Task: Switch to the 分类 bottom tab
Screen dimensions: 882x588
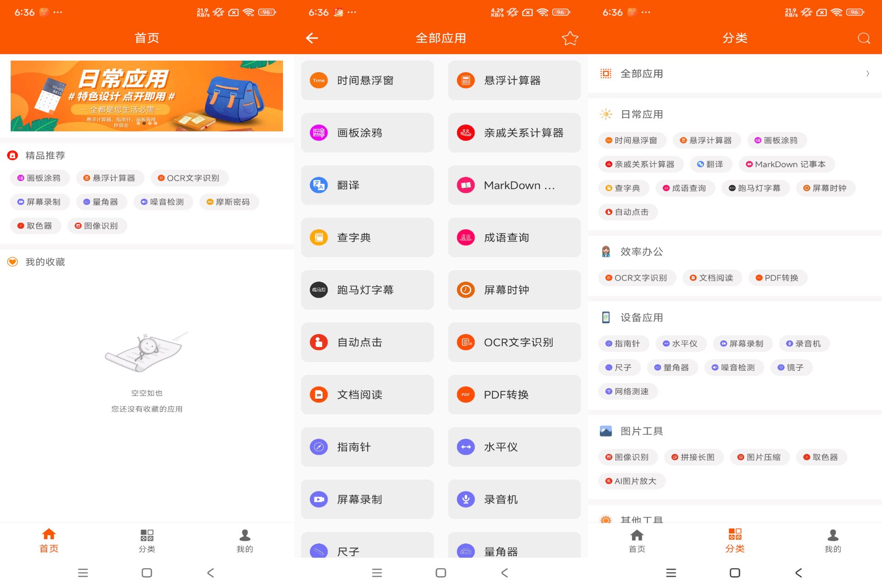Action: pos(147,540)
